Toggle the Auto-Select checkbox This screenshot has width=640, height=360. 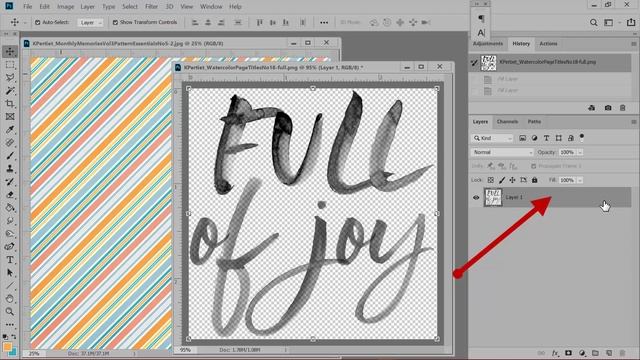(x=38, y=22)
